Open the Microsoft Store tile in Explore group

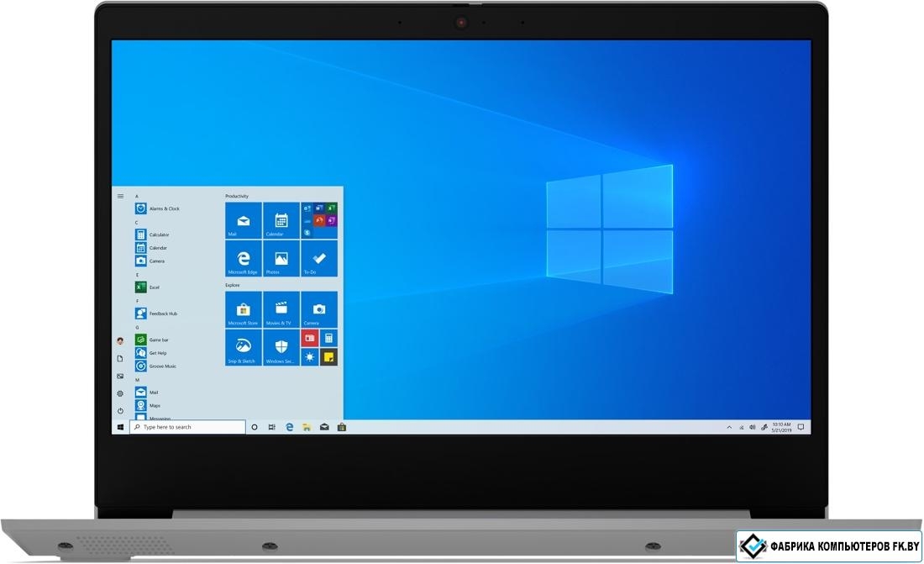coord(244,309)
